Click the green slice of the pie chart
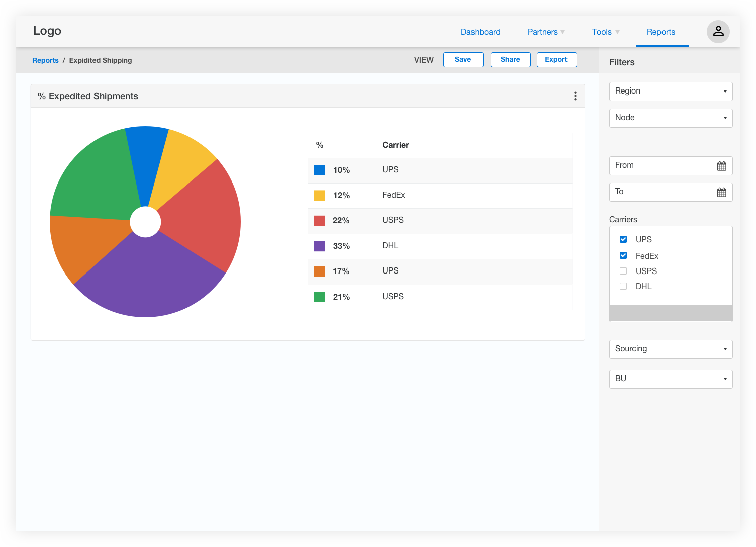 pyautogui.click(x=96, y=176)
